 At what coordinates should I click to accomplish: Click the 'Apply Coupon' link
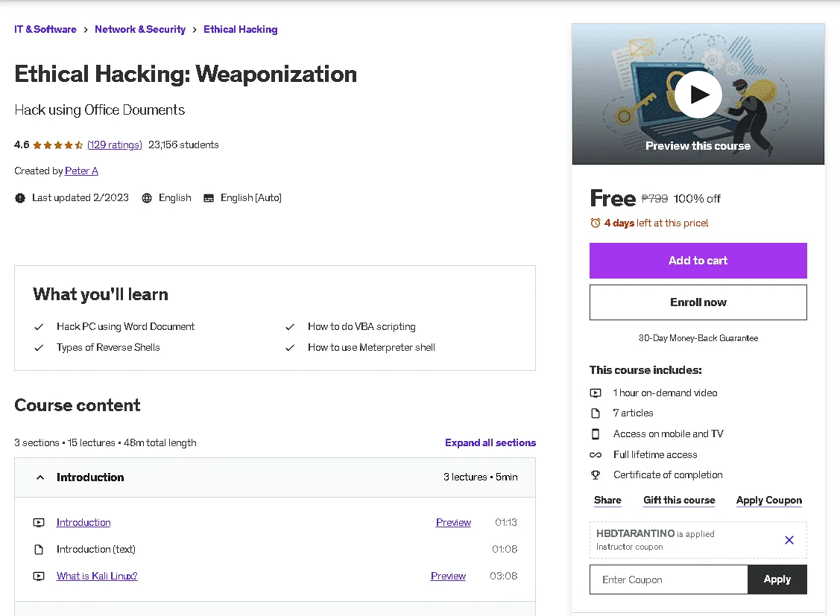[768, 501]
